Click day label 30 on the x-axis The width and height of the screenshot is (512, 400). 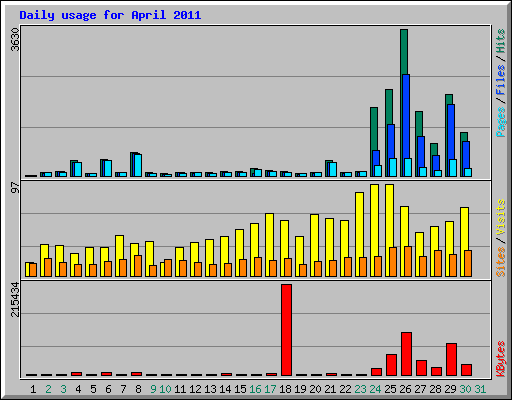coord(465,389)
